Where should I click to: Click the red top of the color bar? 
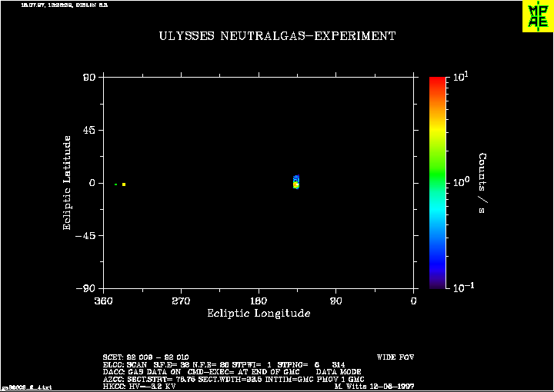(x=437, y=83)
